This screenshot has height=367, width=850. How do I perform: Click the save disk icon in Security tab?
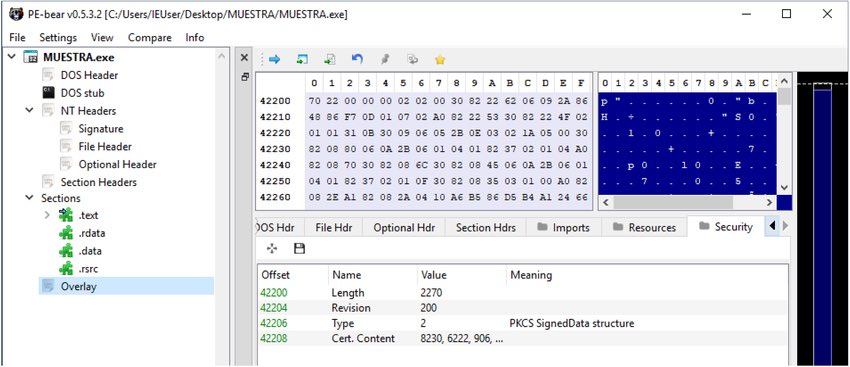[x=299, y=248]
